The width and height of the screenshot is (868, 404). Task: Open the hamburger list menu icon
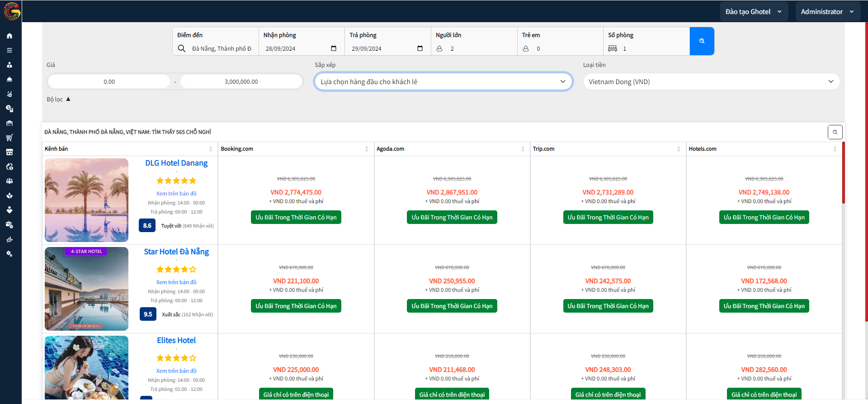click(9, 50)
